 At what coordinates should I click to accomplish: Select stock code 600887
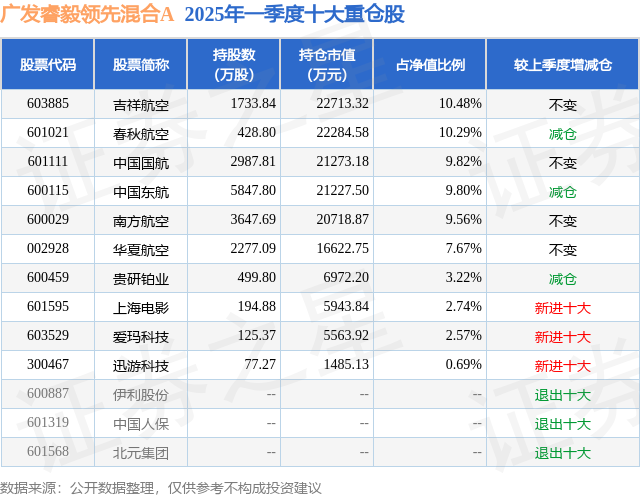[48, 393]
